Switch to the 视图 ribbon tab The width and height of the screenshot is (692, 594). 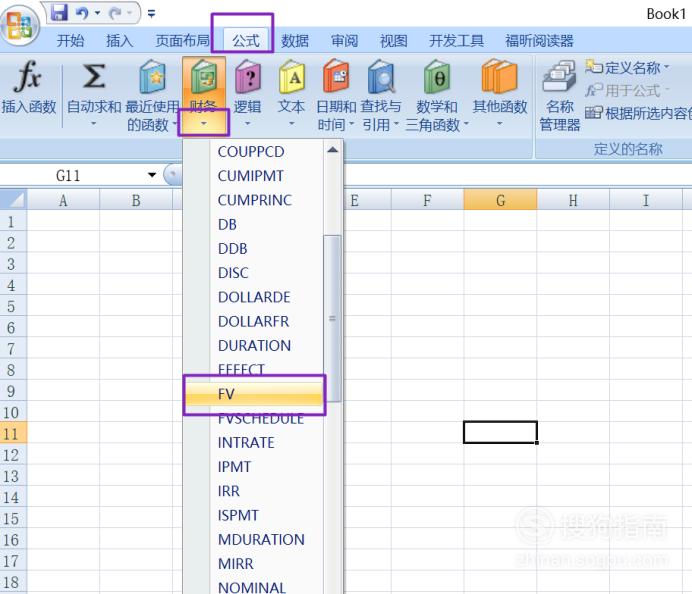click(x=394, y=41)
